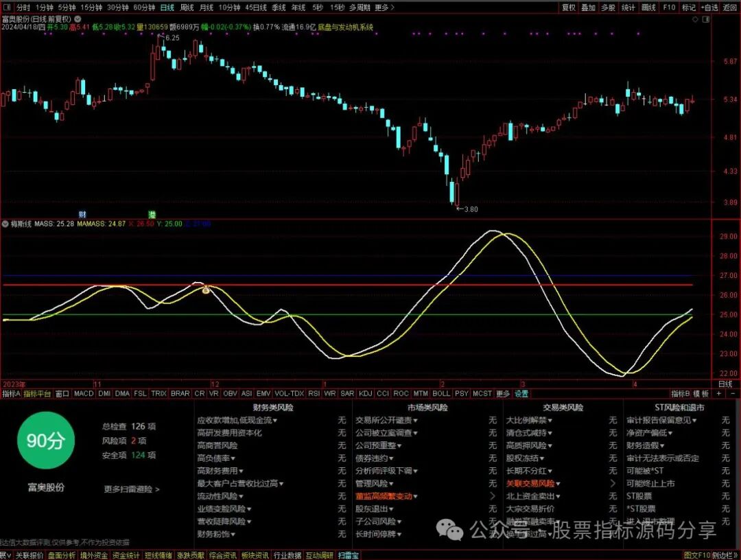Screen dimensions: 741x560
Task: Click the panel layout icon beside diamond
Action: (705, 19)
